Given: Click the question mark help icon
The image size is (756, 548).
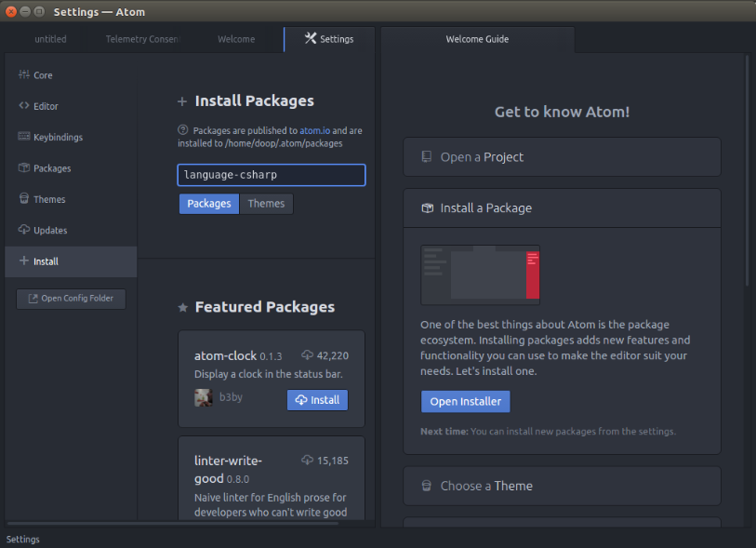Looking at the screenshot, I should tap(183, 129).
